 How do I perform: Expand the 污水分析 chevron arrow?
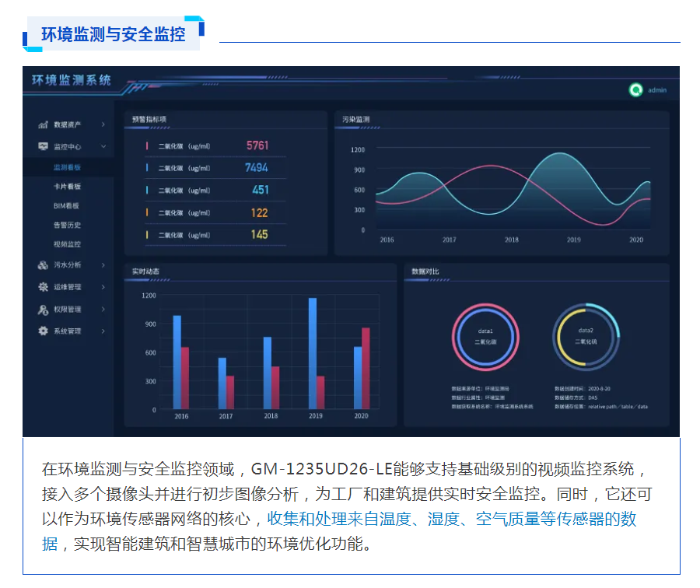[x=103, y=265]
